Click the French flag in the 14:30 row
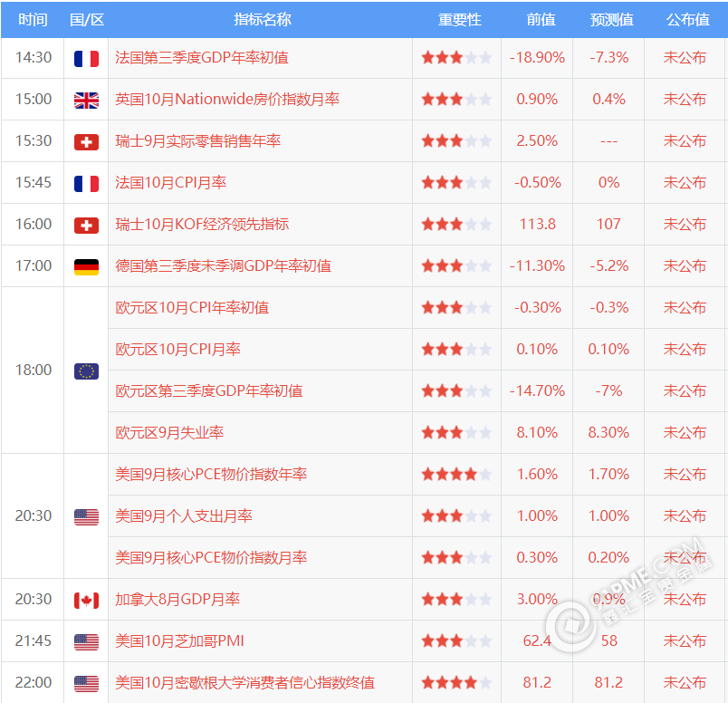This screenshot has width=728, height=703. pos(86,58)
